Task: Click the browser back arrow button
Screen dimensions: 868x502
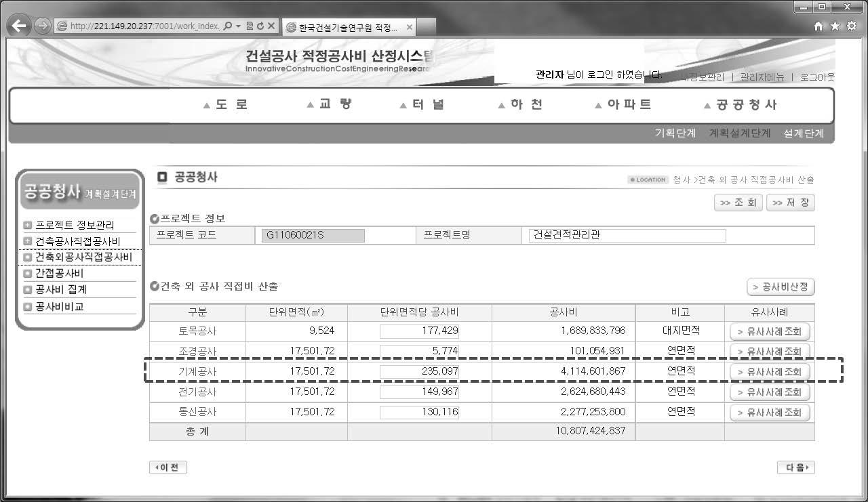Action: pos(20,26)
